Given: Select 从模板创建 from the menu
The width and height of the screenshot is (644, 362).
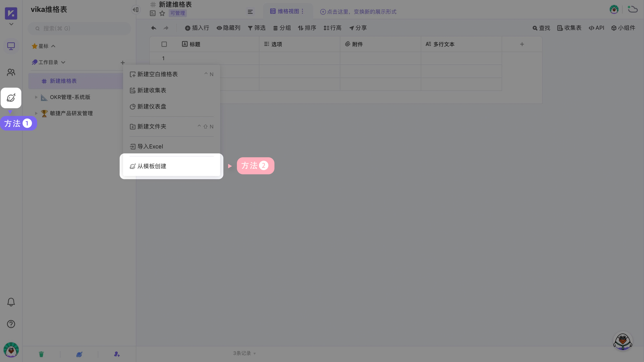Looking at the screenshot, I should [x=152, y=166].
